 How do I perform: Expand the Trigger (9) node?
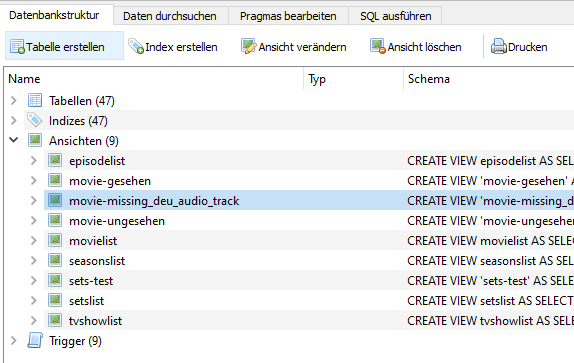point(14,341)
